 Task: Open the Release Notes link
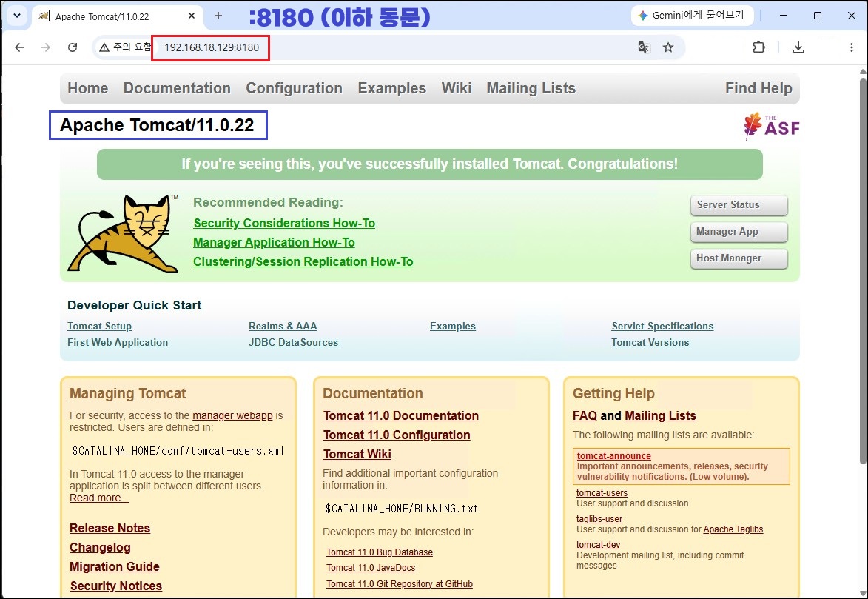pyautogui.click(x=110, y=528)
